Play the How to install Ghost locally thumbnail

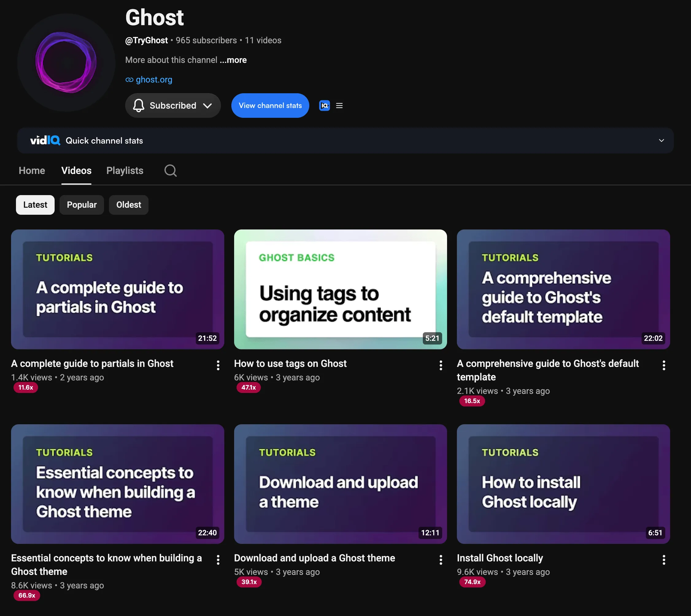563,484
